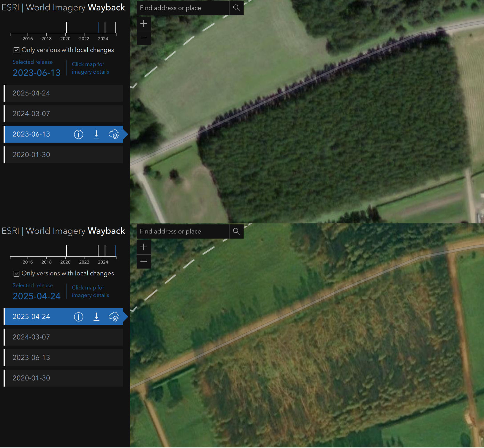484x448 pixels.
Task: Toggle local changes checkbox in top panel
Action: (x=17, y=50)
